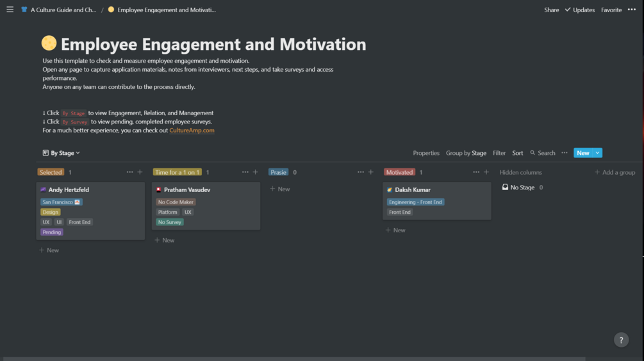Open the page options three-dot menu
The image size is (644, 361).
tap(632, 10)
